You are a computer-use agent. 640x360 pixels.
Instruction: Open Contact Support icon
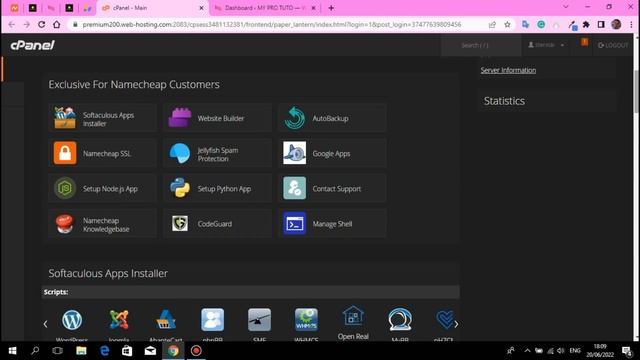click(294, 188)
